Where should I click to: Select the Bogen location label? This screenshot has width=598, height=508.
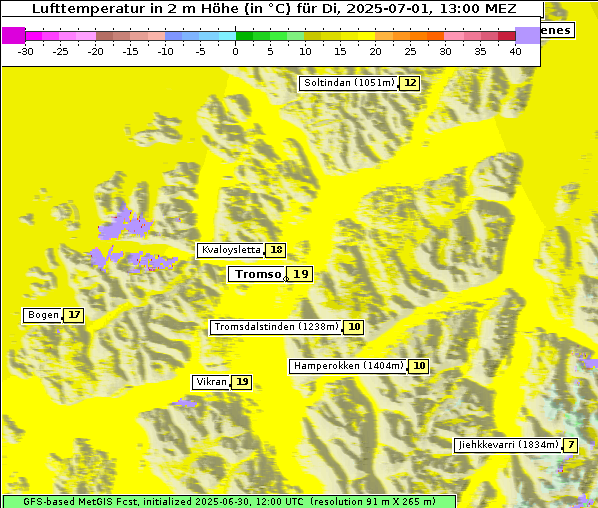coord(42,315)
